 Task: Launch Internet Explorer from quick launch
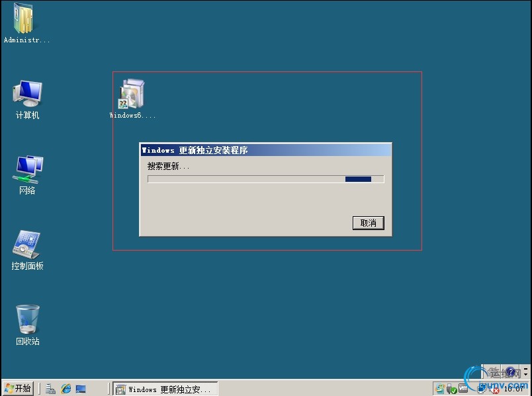tap(66, 389)
